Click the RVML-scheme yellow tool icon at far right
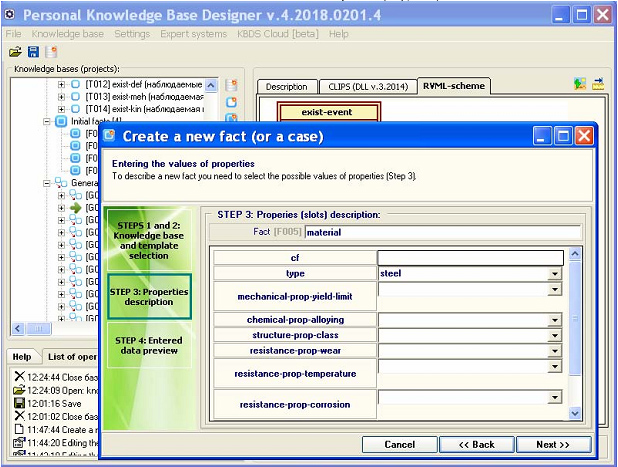The width and height of the screenshot is (618, 467). [x=598, y=84]
